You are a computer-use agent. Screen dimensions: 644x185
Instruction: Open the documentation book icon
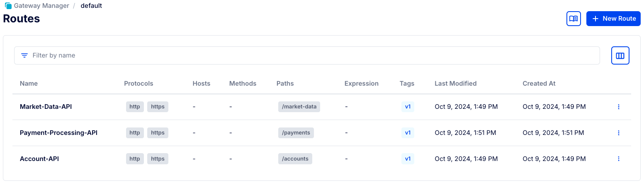point(574,19)
